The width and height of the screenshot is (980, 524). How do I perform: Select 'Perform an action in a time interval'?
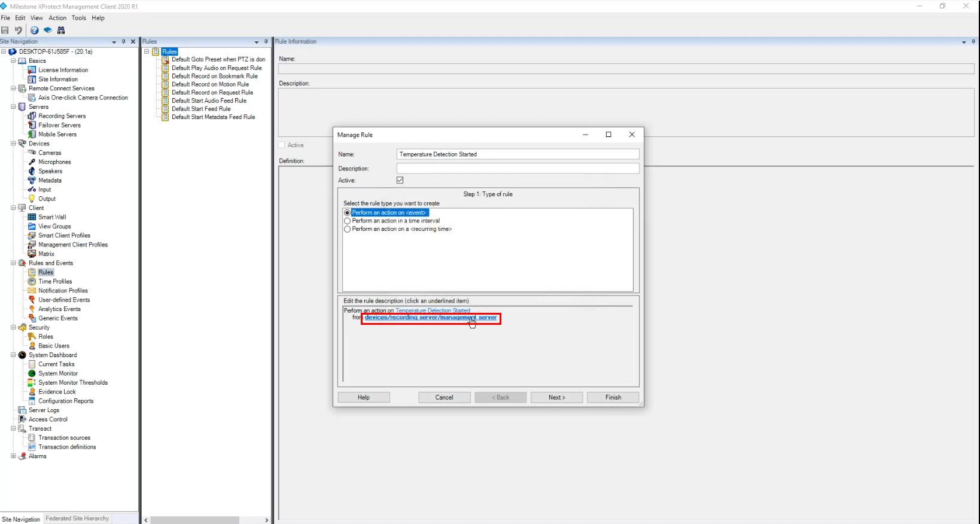(x=348, y=221)
